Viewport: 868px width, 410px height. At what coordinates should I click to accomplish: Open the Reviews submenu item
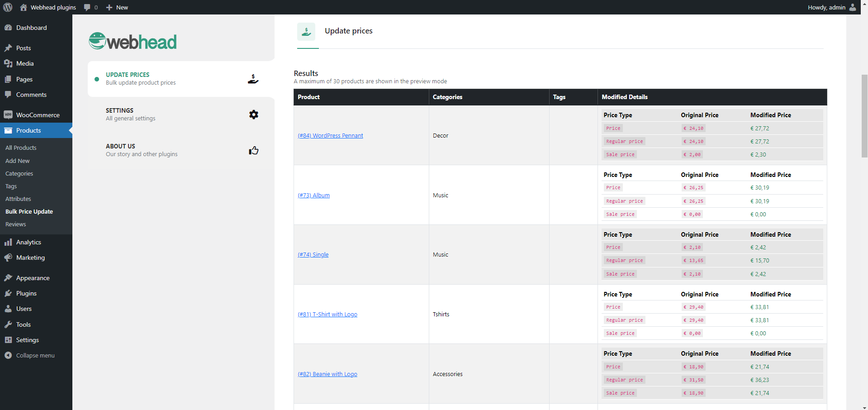16,224
